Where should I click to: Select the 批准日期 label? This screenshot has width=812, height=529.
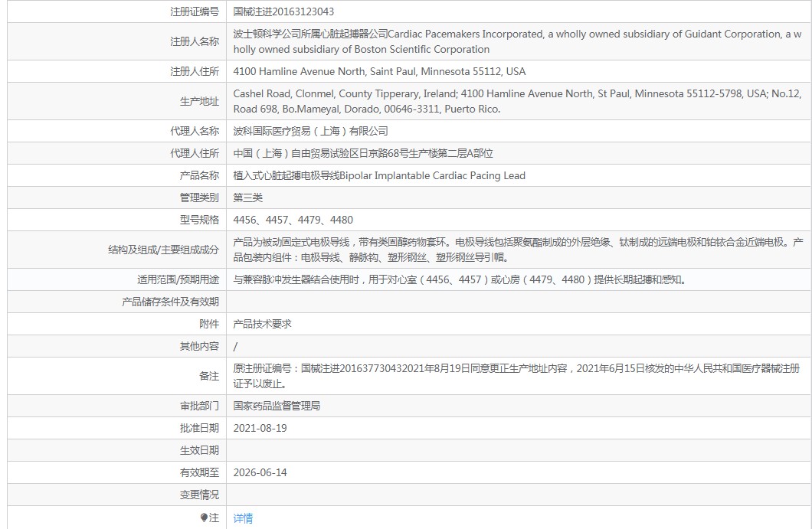point(199,428)
